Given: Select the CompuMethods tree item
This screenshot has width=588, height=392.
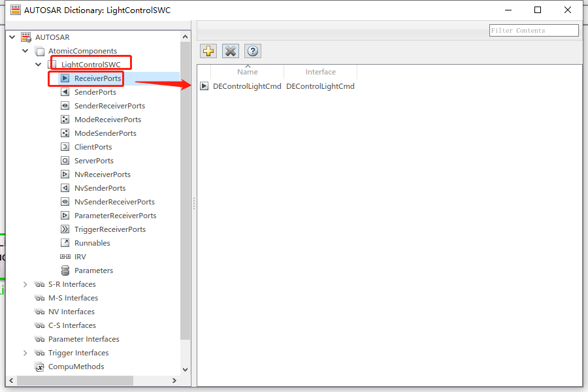Looking at the screenshot, I should tap(76, 367).
